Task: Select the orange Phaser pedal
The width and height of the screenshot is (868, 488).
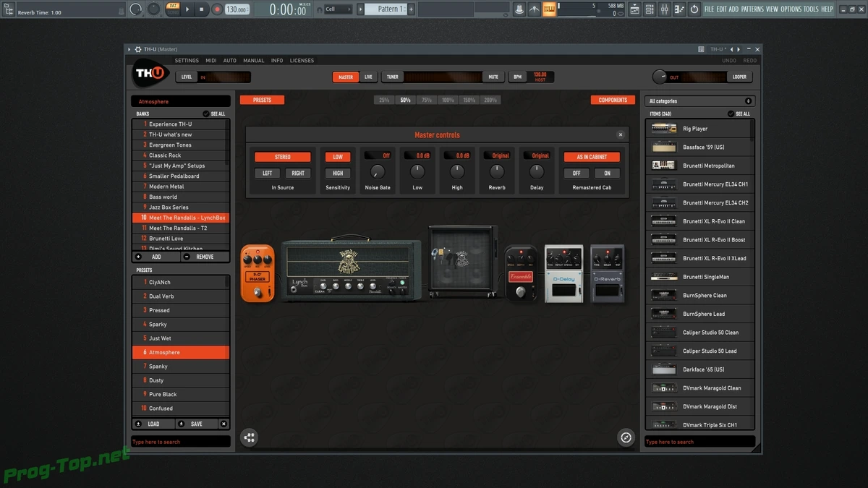Action: coord(258,273)
